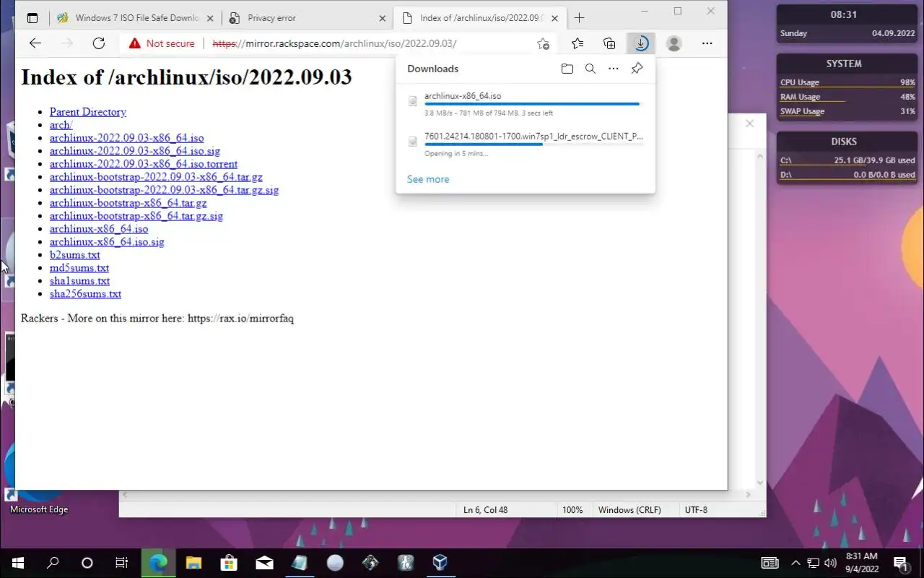Open b2sums.txt link
The width and height of the screenshot is (924, 578).
(75, 255)
